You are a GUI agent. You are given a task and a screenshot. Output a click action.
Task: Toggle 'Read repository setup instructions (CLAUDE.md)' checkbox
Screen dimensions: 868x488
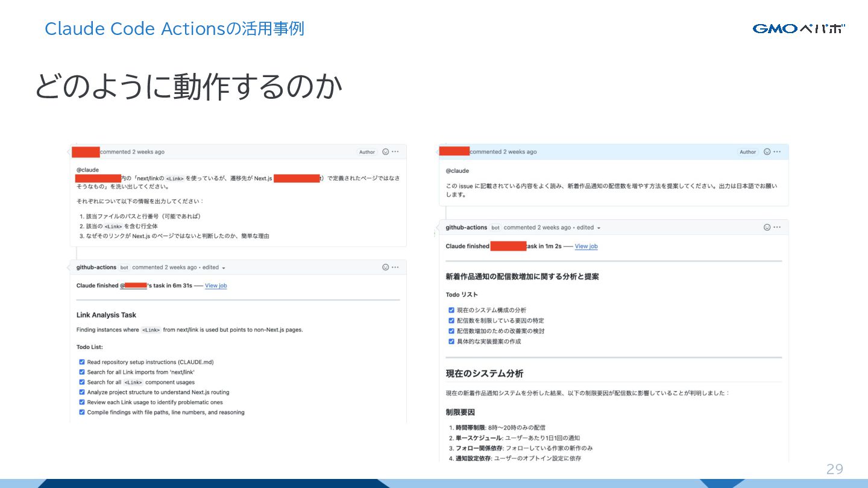point(82,362)
